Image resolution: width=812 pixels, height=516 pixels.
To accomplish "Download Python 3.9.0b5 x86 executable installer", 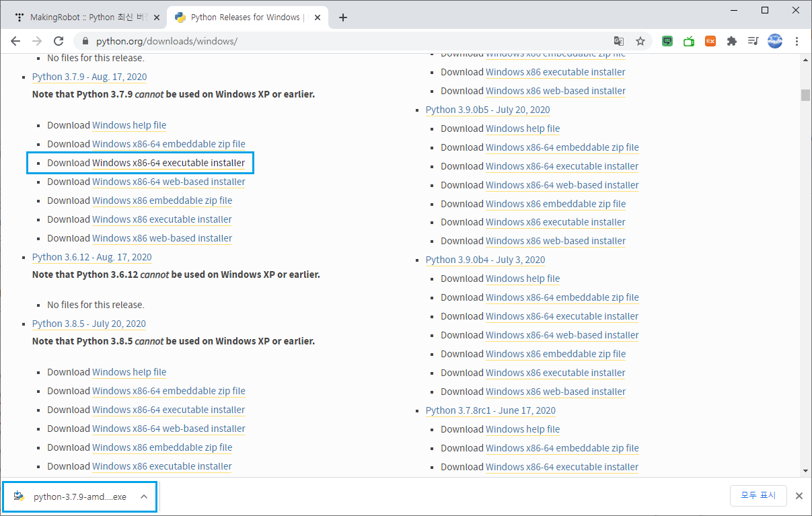I will 556,222.
